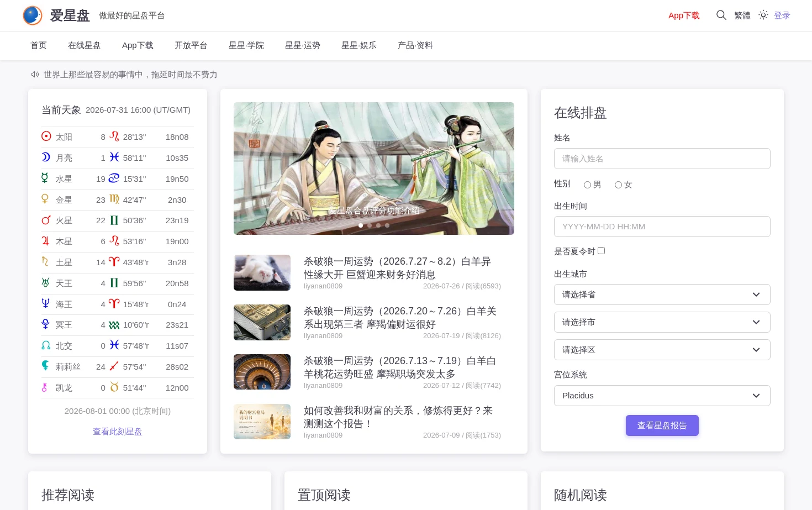Click the Chiron symbol in 凯龙 row
This screenshot has width=812, height=510.
pyautogui.click(x=44, y=387)
